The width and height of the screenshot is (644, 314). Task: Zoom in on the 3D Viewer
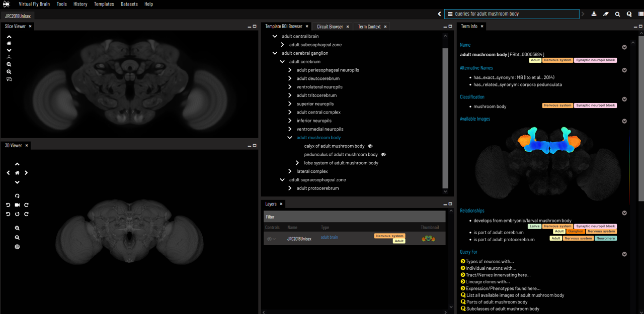point(17,228)
